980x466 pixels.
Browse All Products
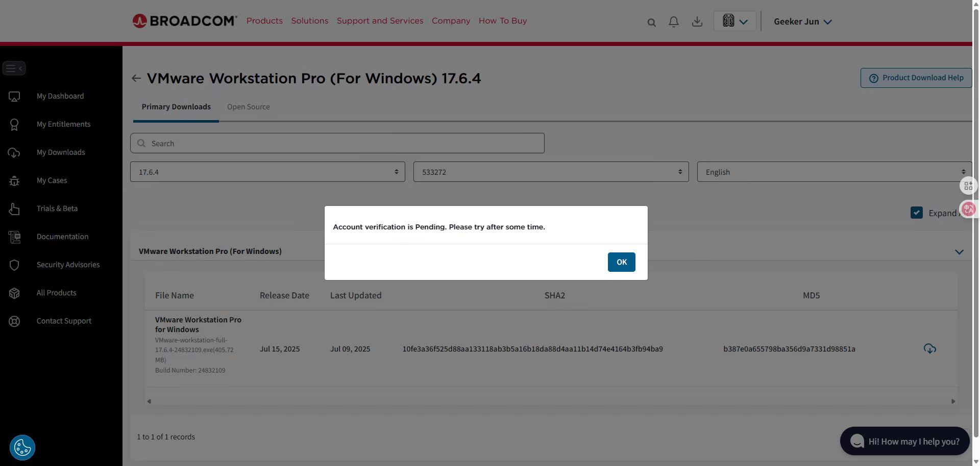pos(56,293)
